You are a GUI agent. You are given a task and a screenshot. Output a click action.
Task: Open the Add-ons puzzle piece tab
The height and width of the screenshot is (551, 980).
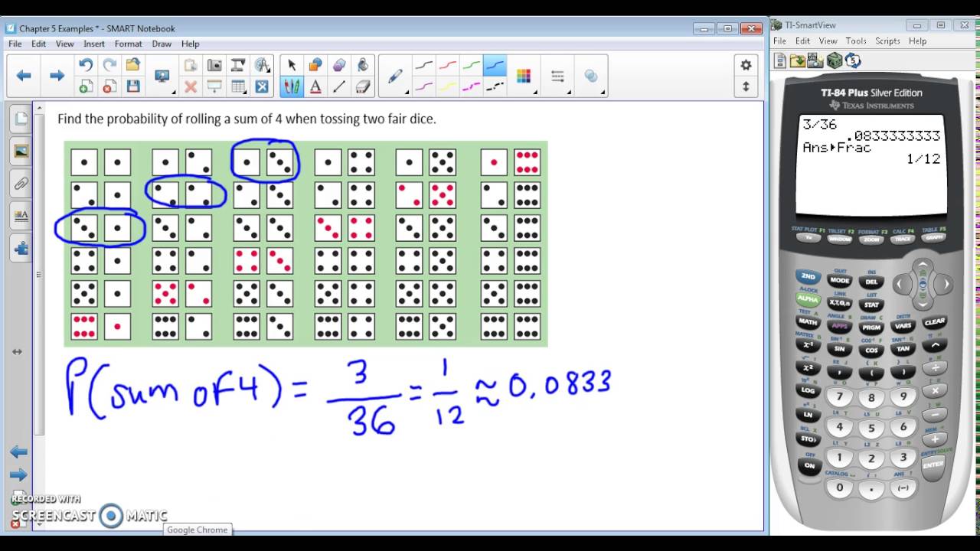(21, 249)
